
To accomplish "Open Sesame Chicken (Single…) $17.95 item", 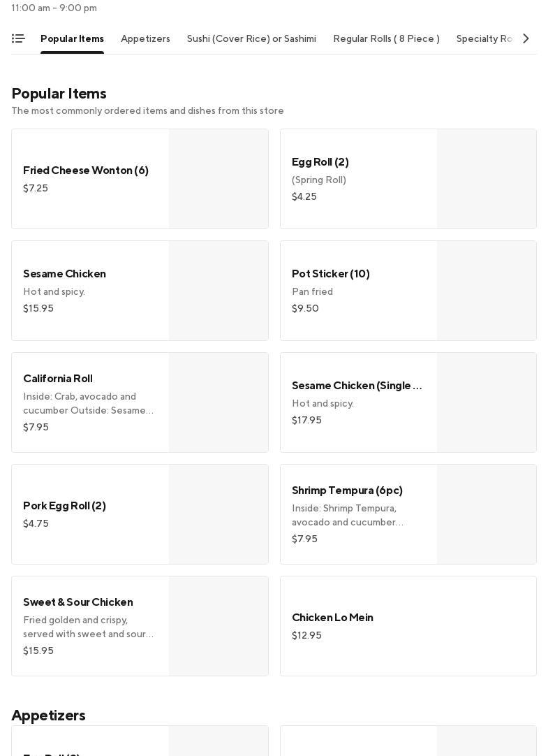I will click(357, 386).
